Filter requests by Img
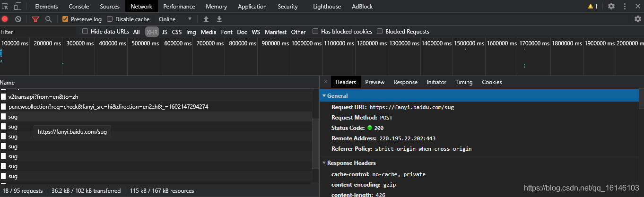Image resolution: width=644 pixels, height=197 pixels. 191,32
